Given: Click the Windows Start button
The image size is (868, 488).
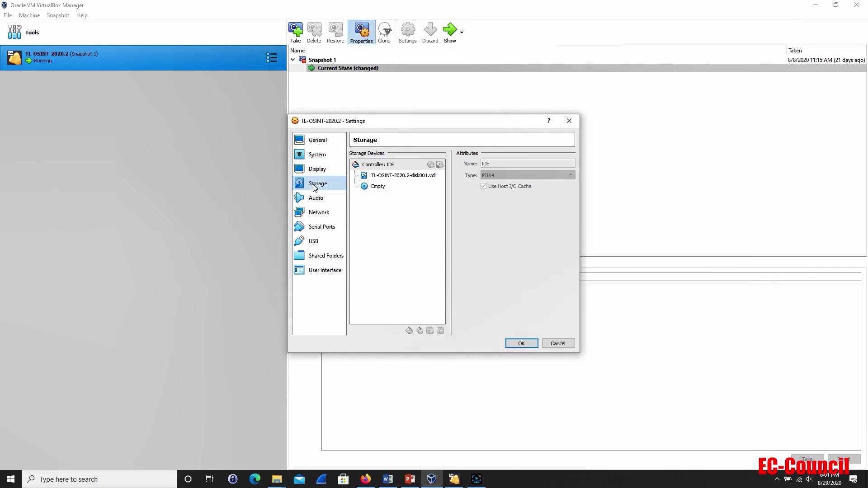Looking at the screenshot, I should (11, 479).
